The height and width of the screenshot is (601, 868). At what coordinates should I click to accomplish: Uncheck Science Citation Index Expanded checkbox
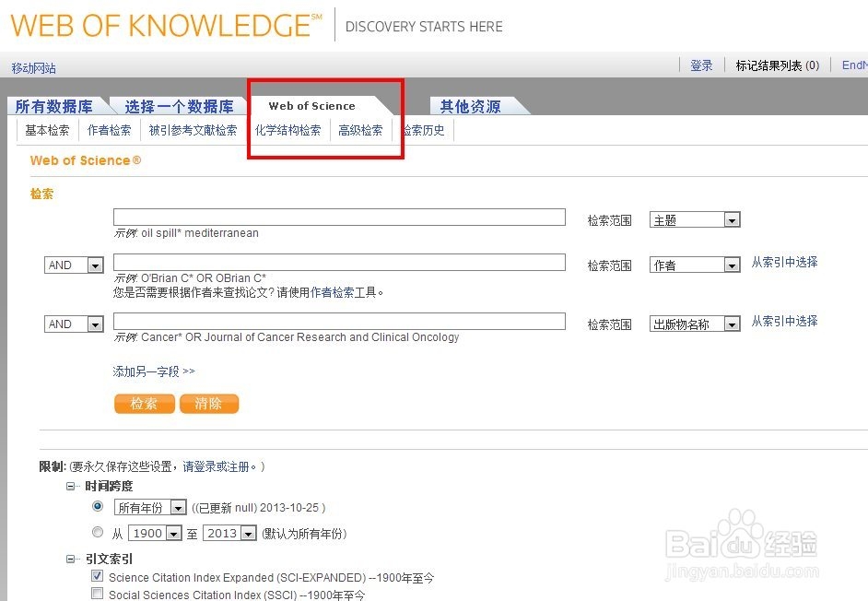(x=98, y=575)
